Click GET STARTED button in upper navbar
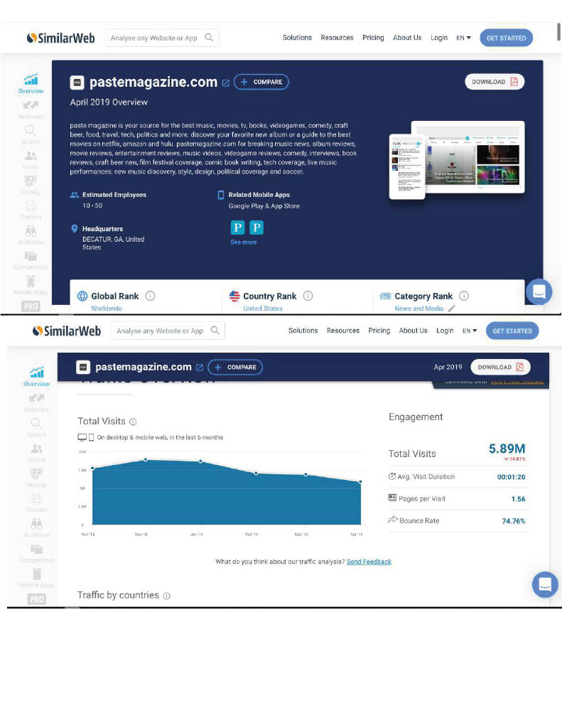 coord(507,38)
